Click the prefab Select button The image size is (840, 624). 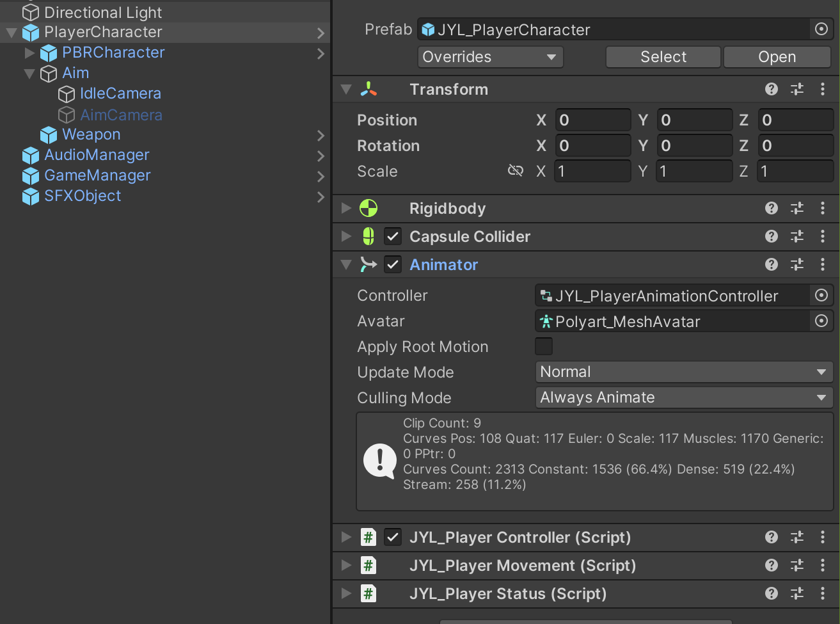[x=663, y=57]
